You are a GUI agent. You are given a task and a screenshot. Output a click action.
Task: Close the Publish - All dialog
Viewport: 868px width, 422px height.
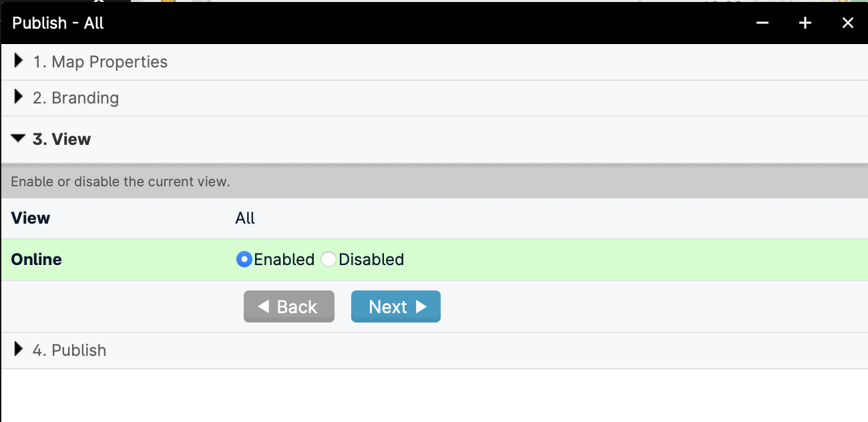(x=848, y=23)
